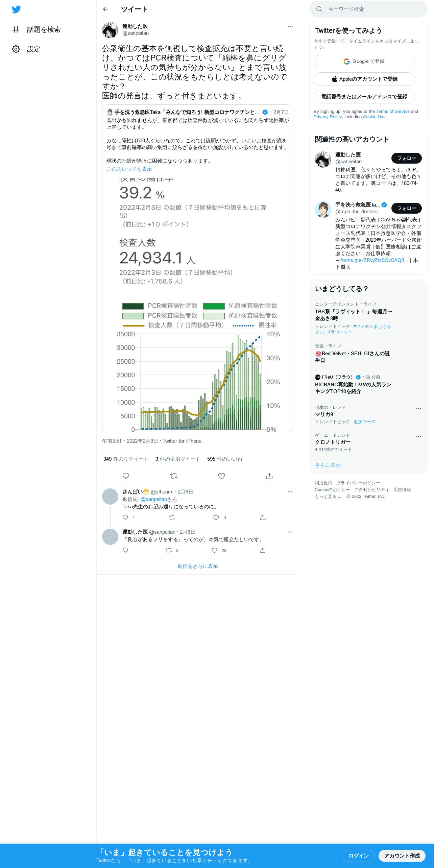The image size is (434, 868).
Task: Share the 良心があるフリ reply
Action: coord(263,550)
